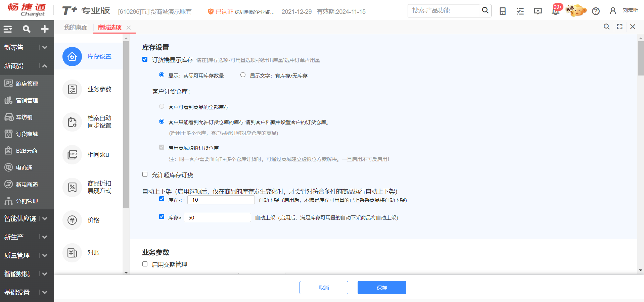Close the 商城选项 tab
Viewport: 644px width, 302px height.
coord(129,28)
